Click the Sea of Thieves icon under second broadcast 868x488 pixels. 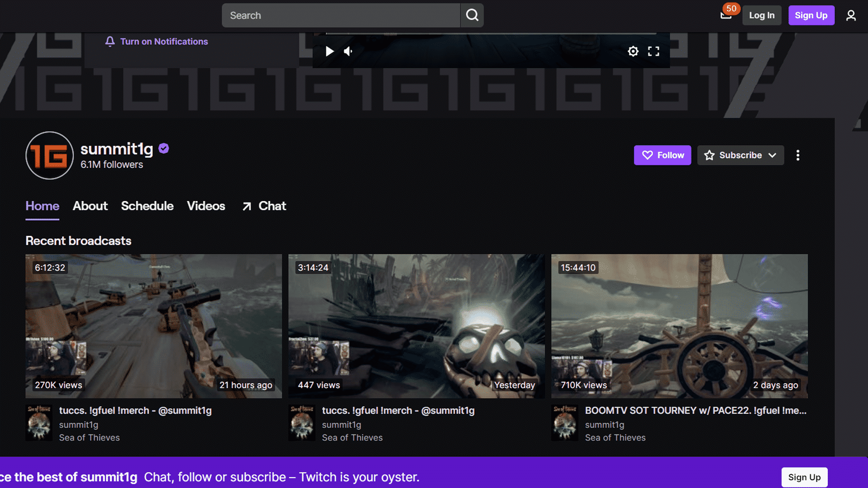click(x=302, y=423)
